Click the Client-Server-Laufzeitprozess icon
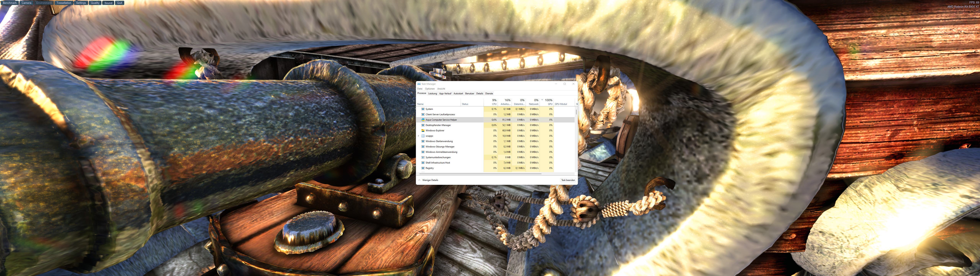The image size is (980, 276). 423,114
